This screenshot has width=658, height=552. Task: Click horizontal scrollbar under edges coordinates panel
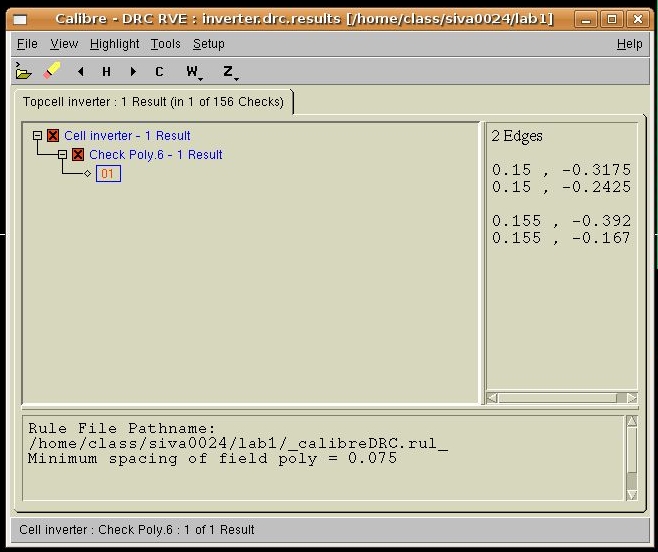point(560,398)
